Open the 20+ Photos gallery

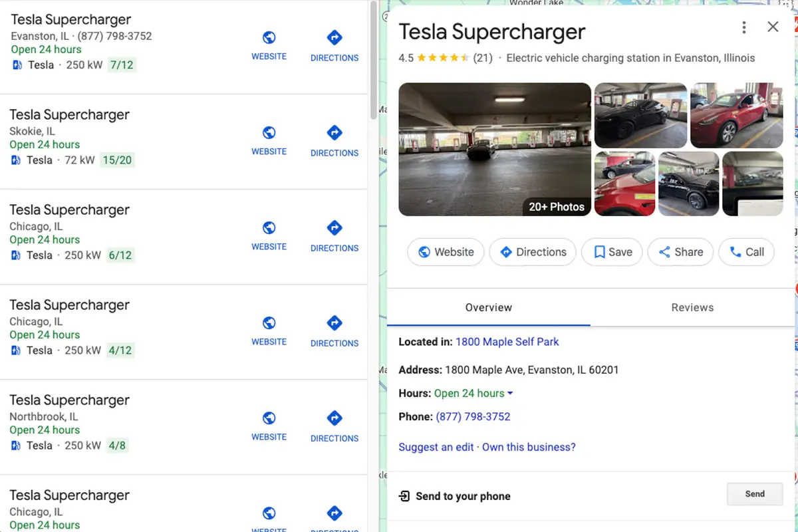(x=556, y=207)
